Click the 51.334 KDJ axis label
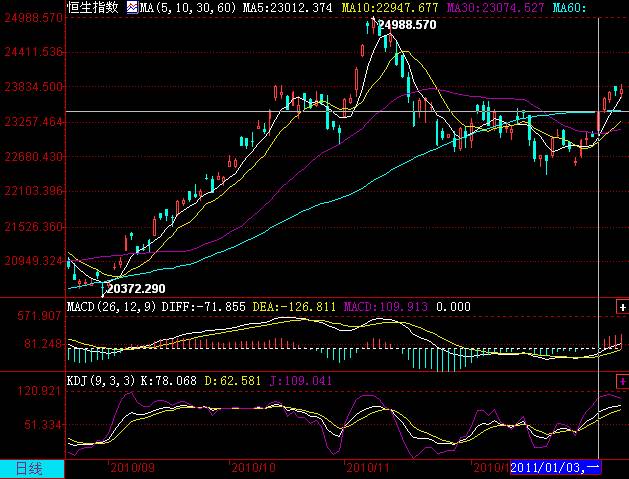 (x=43, y=425)
